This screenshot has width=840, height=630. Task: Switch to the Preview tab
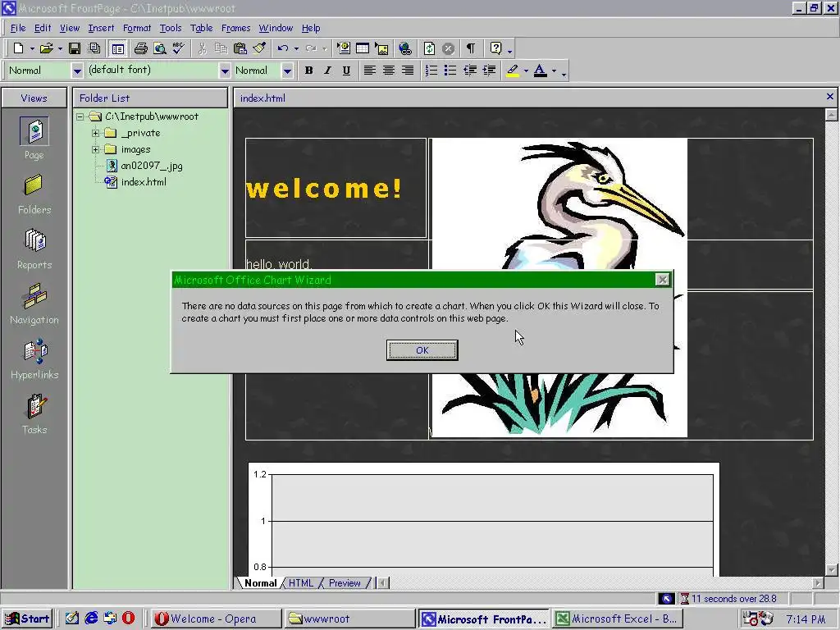345,583
